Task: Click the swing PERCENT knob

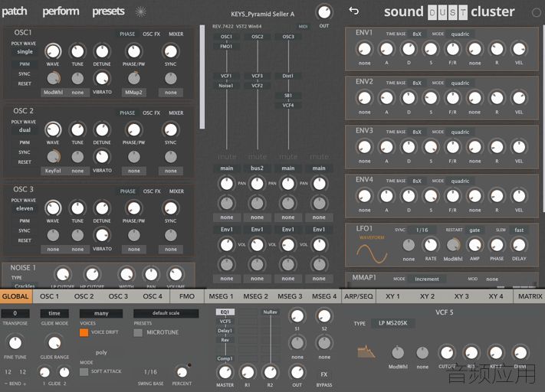Action: tap(182, 372)
